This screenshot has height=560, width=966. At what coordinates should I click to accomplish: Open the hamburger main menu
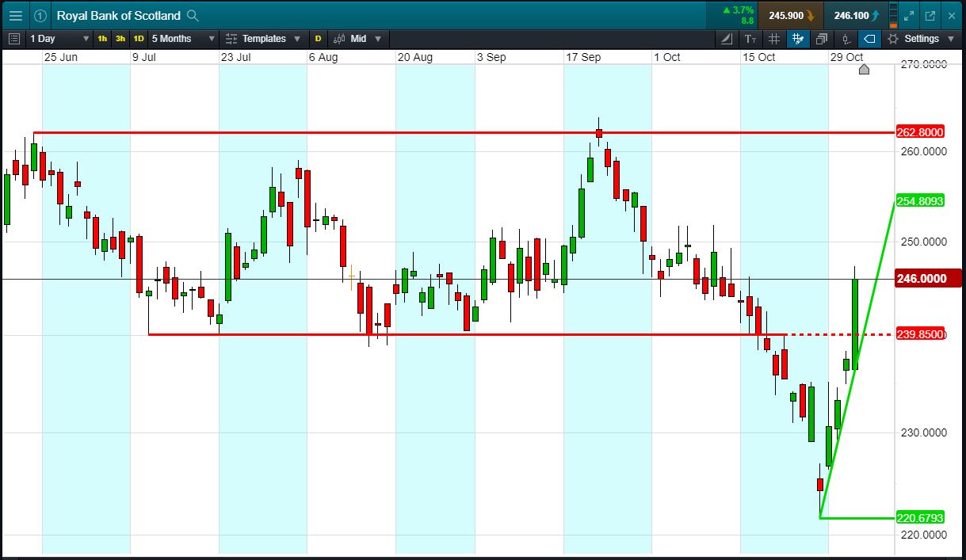pos(15,15)
